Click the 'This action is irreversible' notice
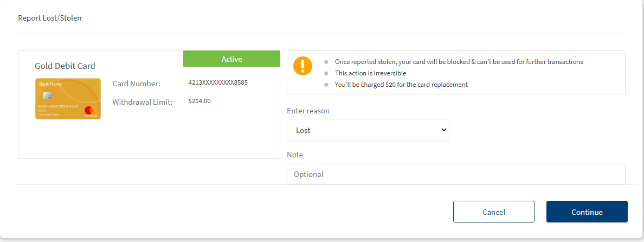 [x=370, y=73]
